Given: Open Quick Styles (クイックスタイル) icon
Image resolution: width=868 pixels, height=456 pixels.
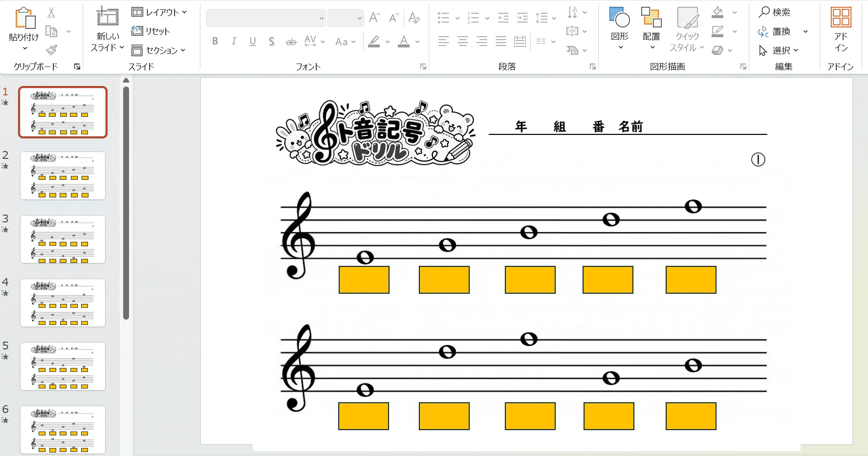Looking at the screenshot, I should (687, 18).
